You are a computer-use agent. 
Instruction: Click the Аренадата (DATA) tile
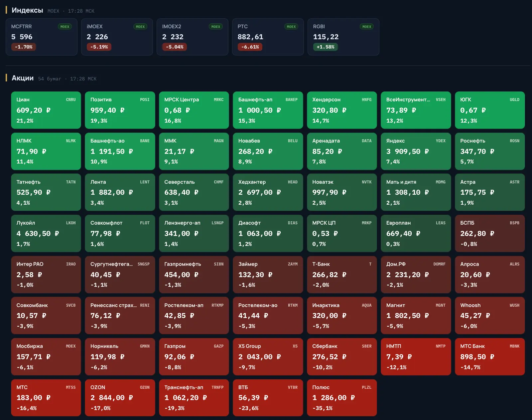[x=342, y=151]
